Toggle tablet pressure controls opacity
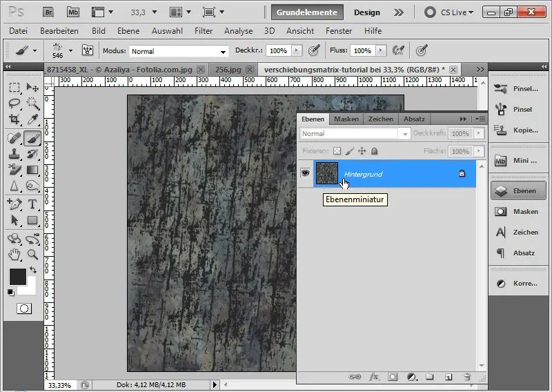The height and width of the screenshot is (392, 552). (x=314, y=50)
